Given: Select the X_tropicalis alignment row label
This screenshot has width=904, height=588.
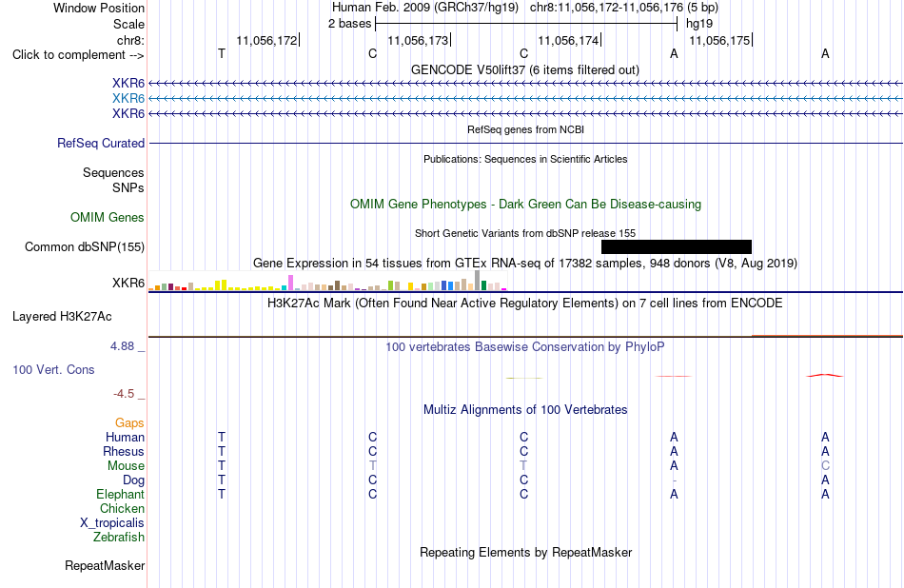Looking at the screenshot, I should click(112, 523).
